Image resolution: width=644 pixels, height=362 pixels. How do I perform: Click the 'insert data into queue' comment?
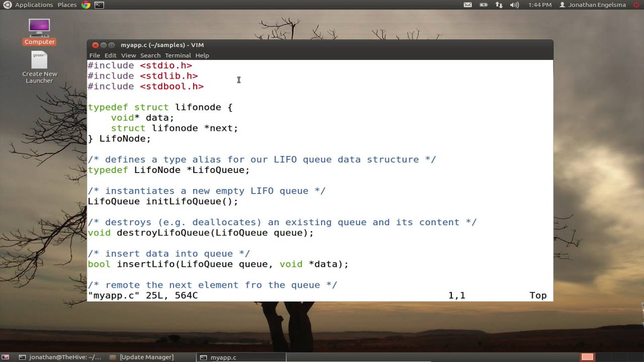[169, 254]
